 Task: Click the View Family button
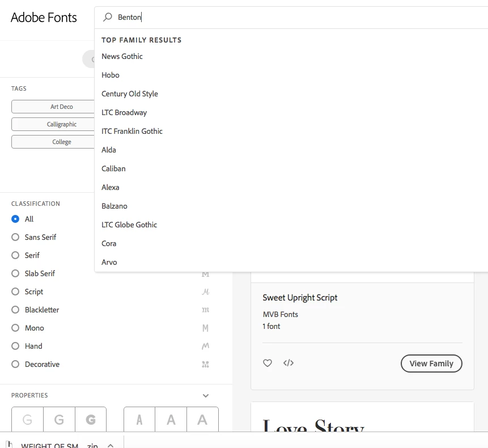pyautogui.click(x=431, y=364)
